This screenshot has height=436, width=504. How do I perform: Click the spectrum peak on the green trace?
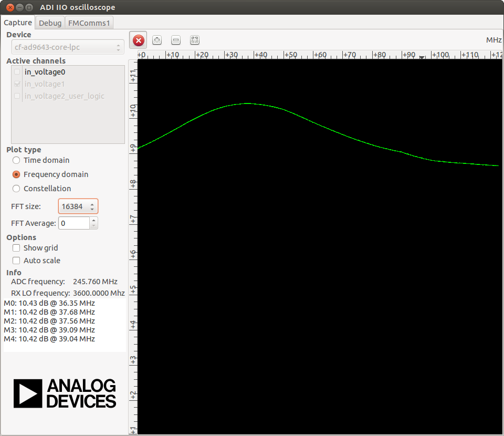[247, 103]
